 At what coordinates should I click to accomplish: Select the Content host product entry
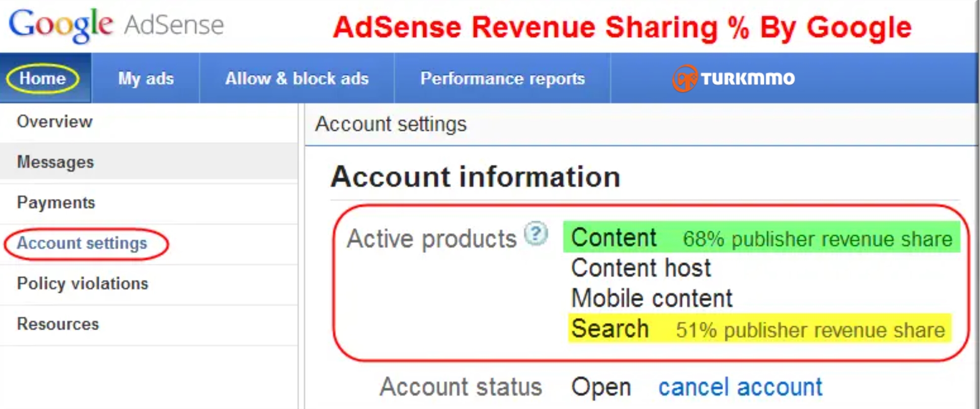click(x=641, y=268)
